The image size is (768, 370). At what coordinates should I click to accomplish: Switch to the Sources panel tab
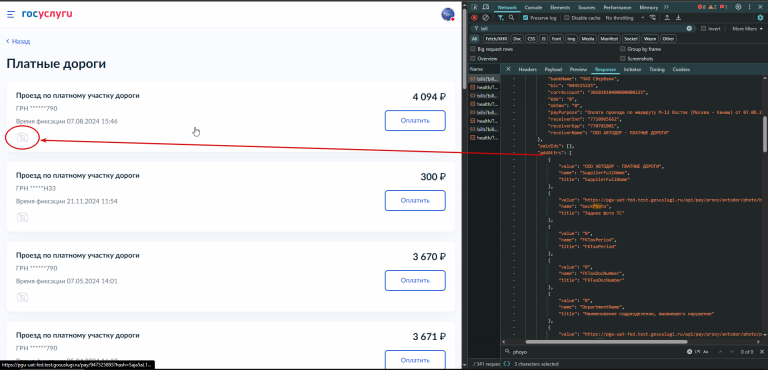click(x=586, y=7)
